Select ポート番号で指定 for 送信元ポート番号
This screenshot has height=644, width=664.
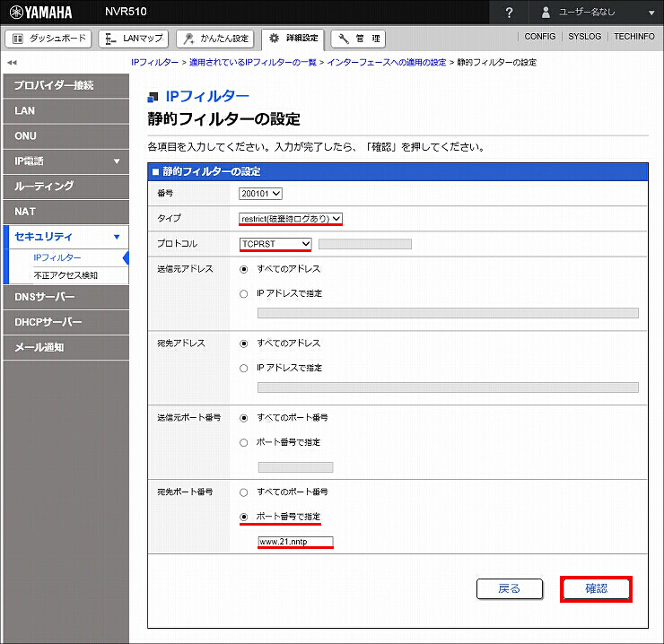(243, 443)
